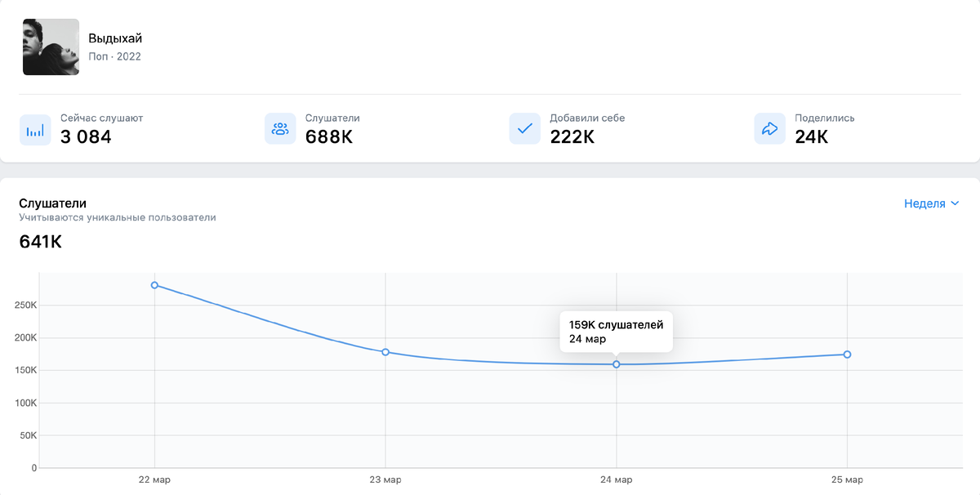Open the 'Неделя' period dropdown

pyautogui.click(x=931, y=203)
